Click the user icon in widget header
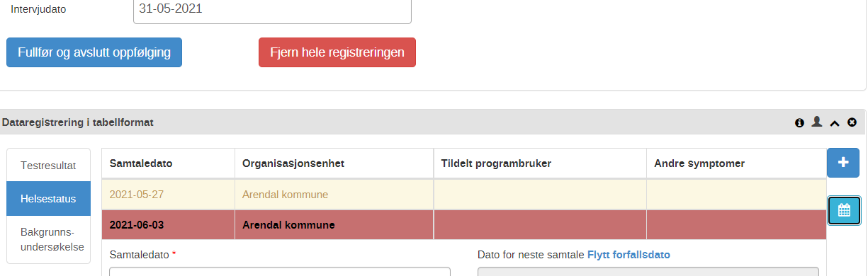This screenshot has height=276, width=868. pos(817,122)
